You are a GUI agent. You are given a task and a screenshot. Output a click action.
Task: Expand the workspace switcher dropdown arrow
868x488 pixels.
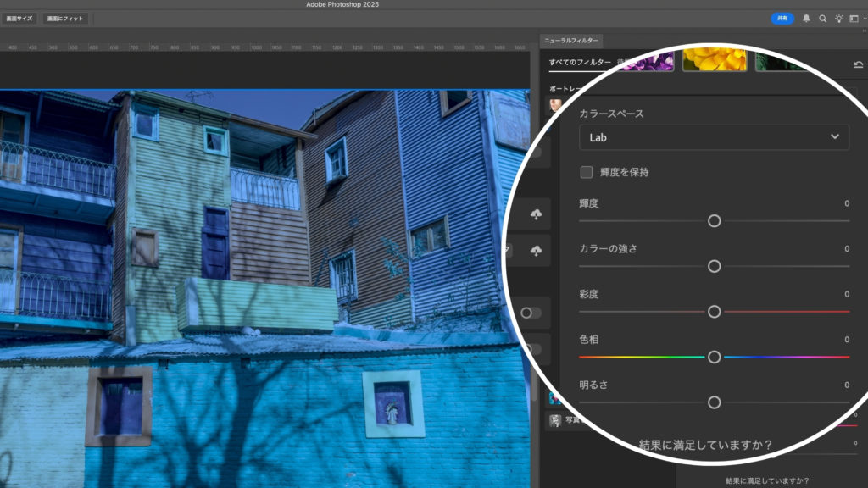click(x=864, y=18)
